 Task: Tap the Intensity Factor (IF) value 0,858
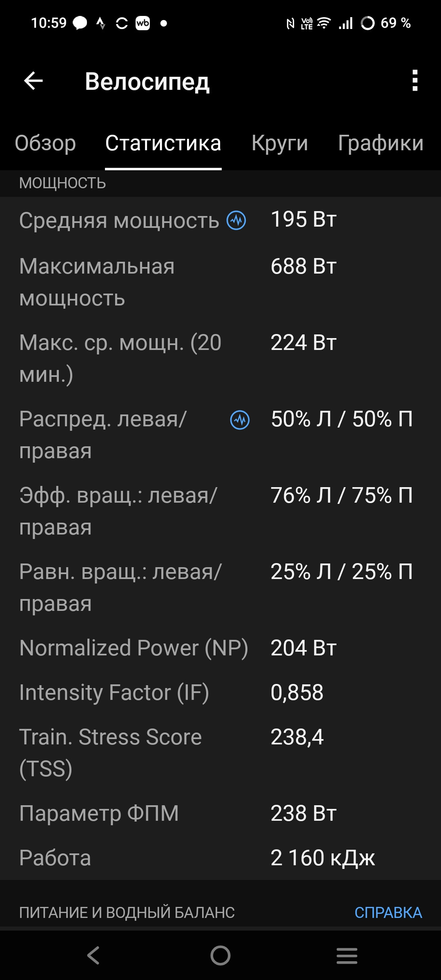[x=297, y=693]
